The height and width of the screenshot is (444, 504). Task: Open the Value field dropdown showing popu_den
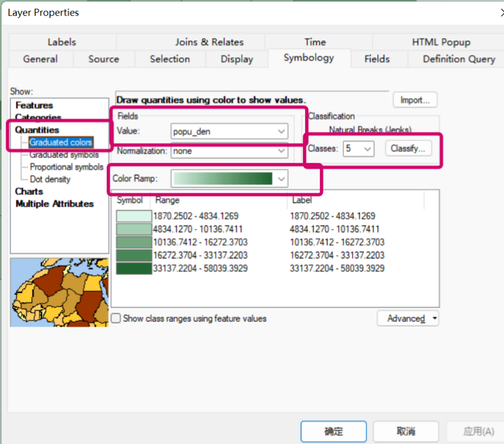(x=282, y=131)
